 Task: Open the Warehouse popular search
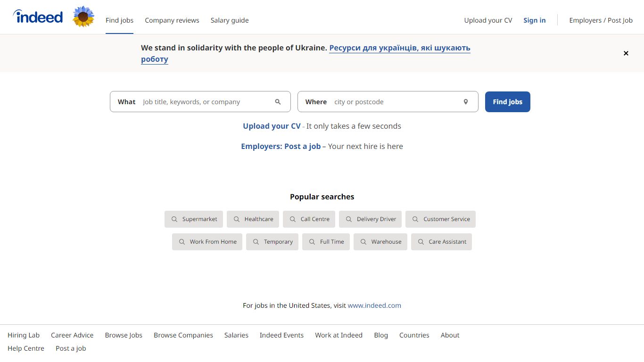click(x=380, y=241)
